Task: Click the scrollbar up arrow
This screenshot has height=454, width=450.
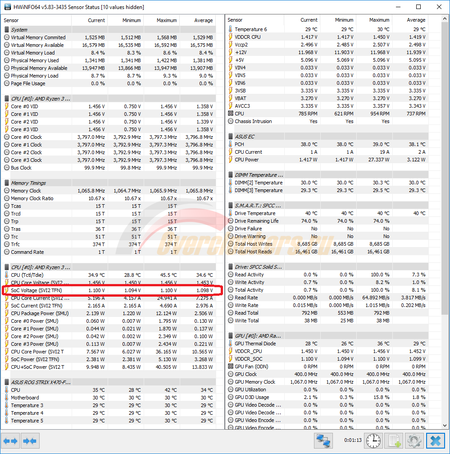Action: click(445, 19)
